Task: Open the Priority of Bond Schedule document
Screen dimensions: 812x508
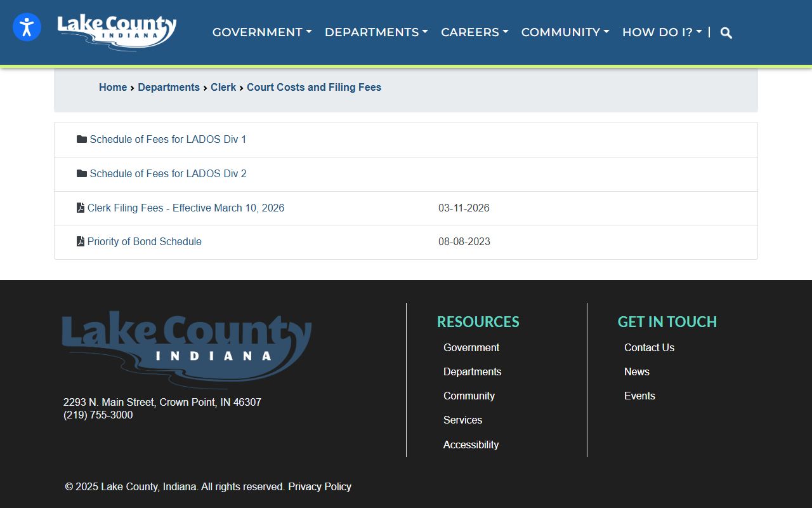Action: click(145, 241)
